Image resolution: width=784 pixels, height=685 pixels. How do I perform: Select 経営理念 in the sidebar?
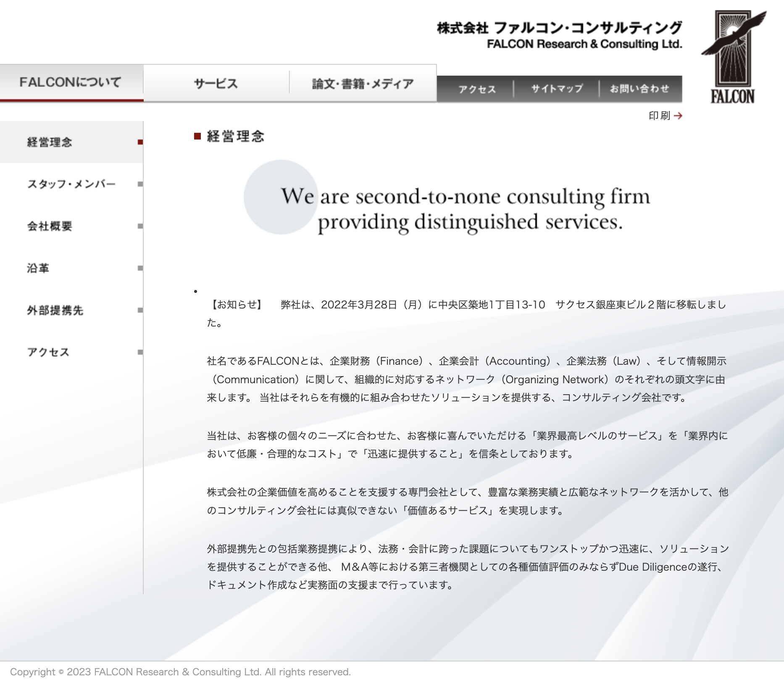pos(71,142)
